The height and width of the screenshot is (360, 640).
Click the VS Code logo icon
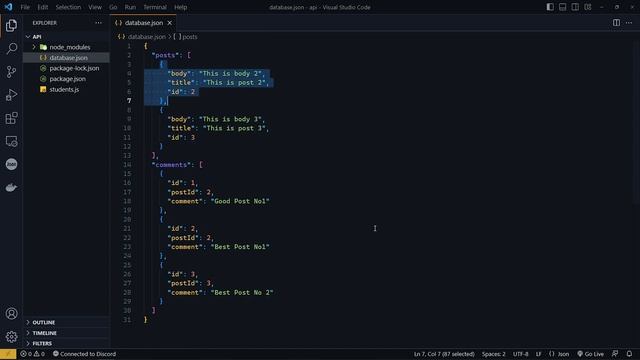point(8,7)
